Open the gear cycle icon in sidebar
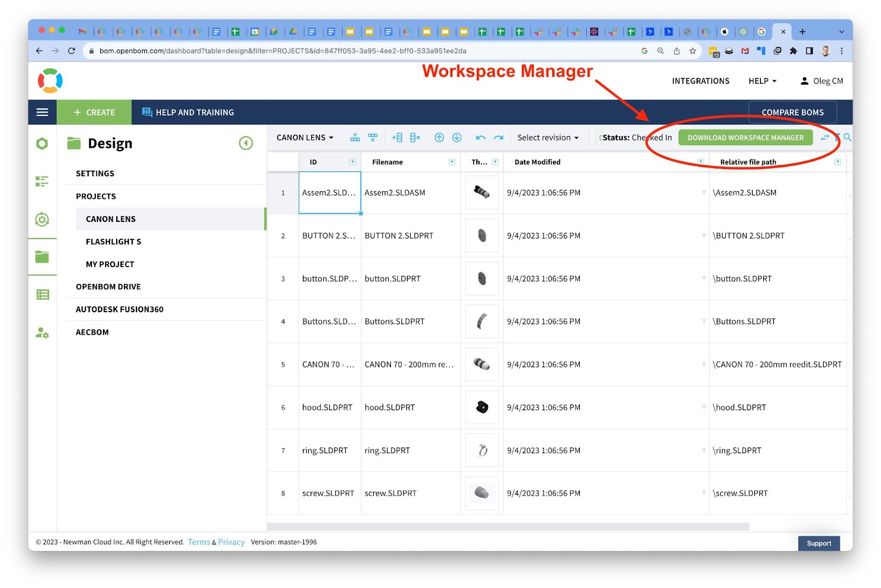Image resolution: width=881 pixels, height=588 pixels. [x=42, y=219]
